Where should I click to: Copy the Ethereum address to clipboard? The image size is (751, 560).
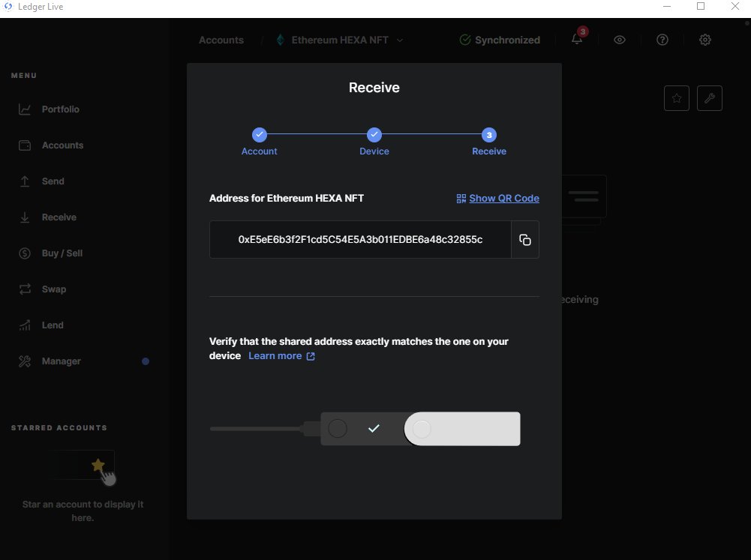pos(525,239)
